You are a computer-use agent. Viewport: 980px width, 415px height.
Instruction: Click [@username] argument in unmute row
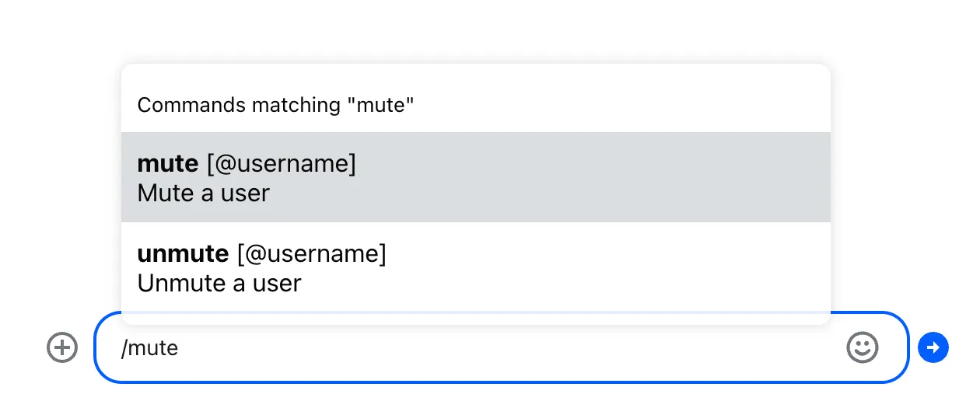tap(311, 254)
